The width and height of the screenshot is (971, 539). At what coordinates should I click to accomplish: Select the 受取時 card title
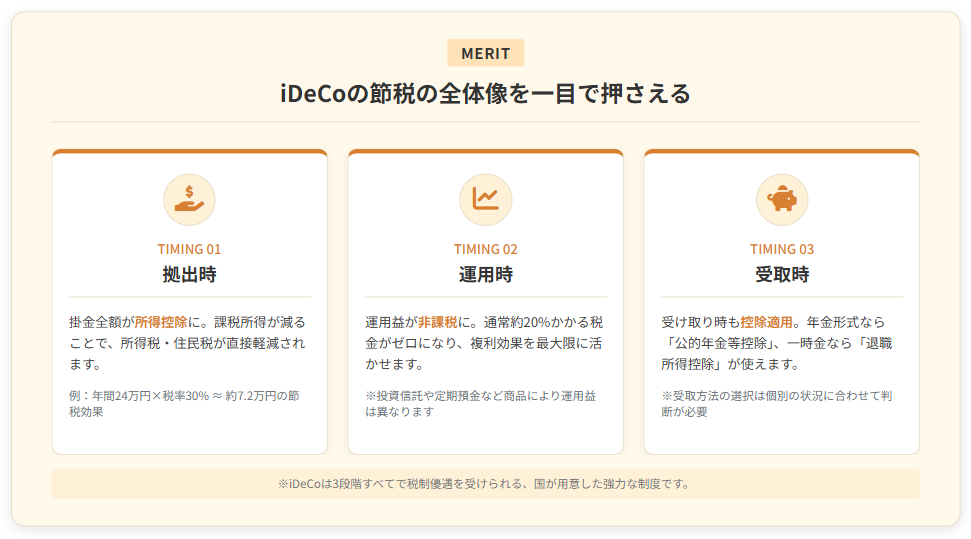pyautogui.click(x=781, y=274)
